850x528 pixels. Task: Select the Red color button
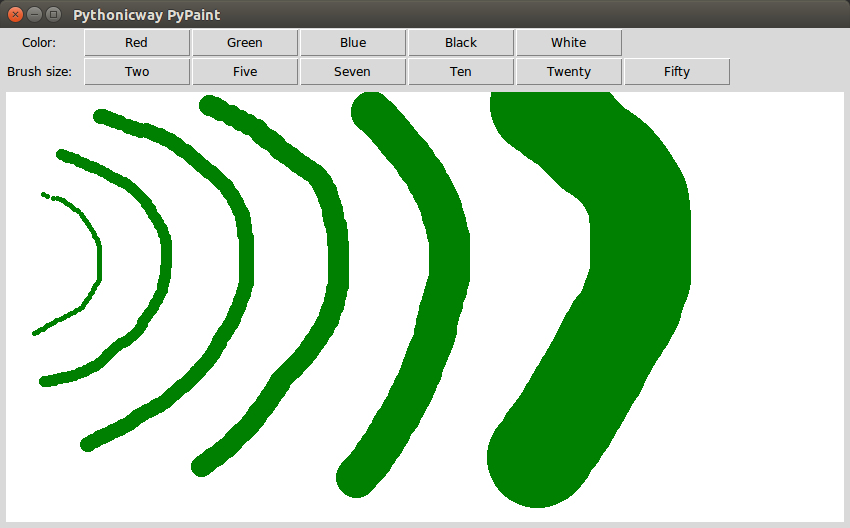pyautogui.click(x=136, y=43)
